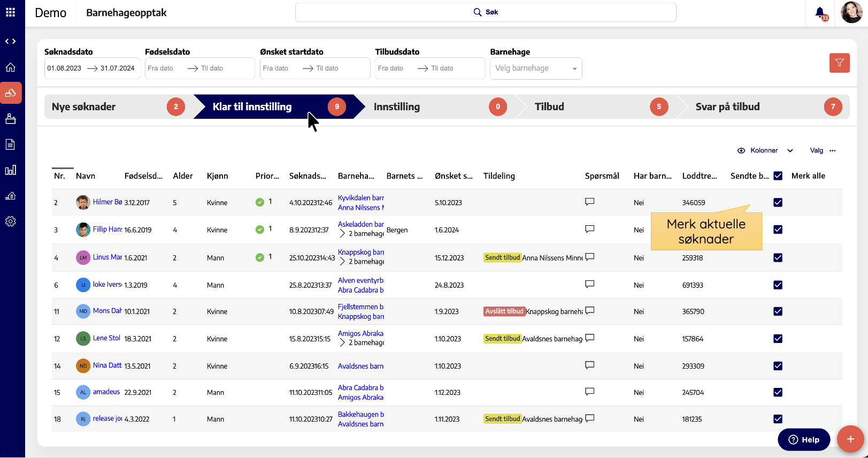The height and width of the screenshot is (458, 868).
Task: Click the Fødselsdato Fra dato field
Action: tap(160, 68)
